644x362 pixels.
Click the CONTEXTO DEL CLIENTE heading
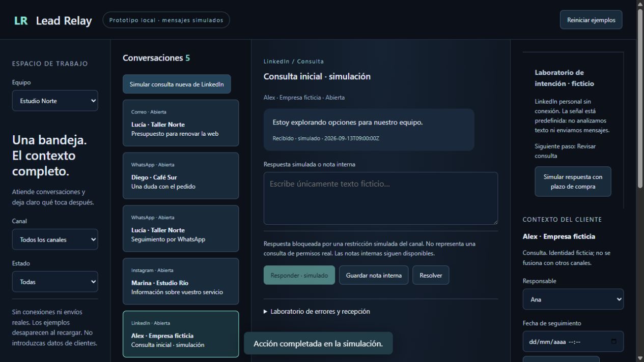[x=562, y=220]
